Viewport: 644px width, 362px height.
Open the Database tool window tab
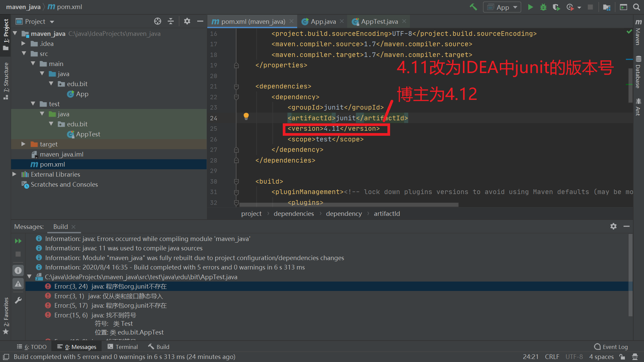pos(638,70)
